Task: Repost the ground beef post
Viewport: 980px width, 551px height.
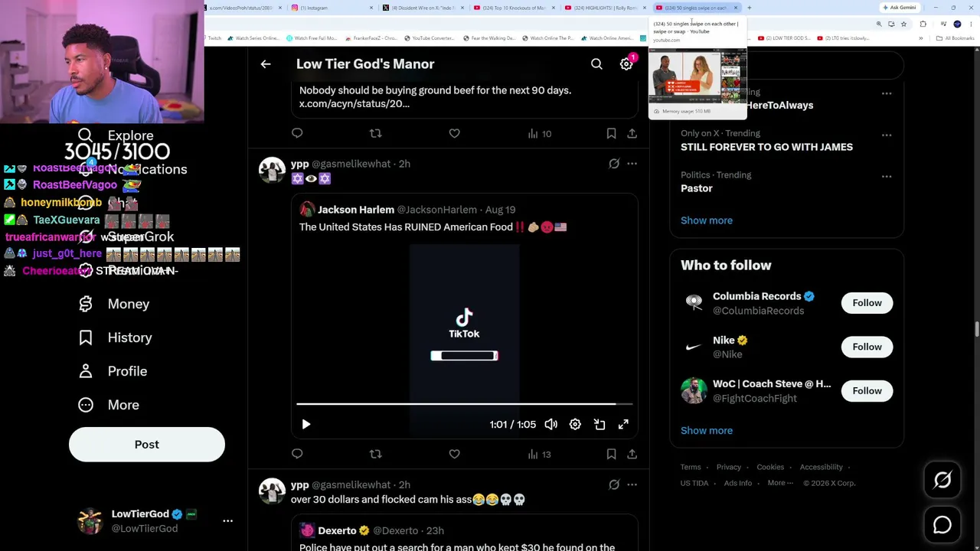Action: click(375, 133)
